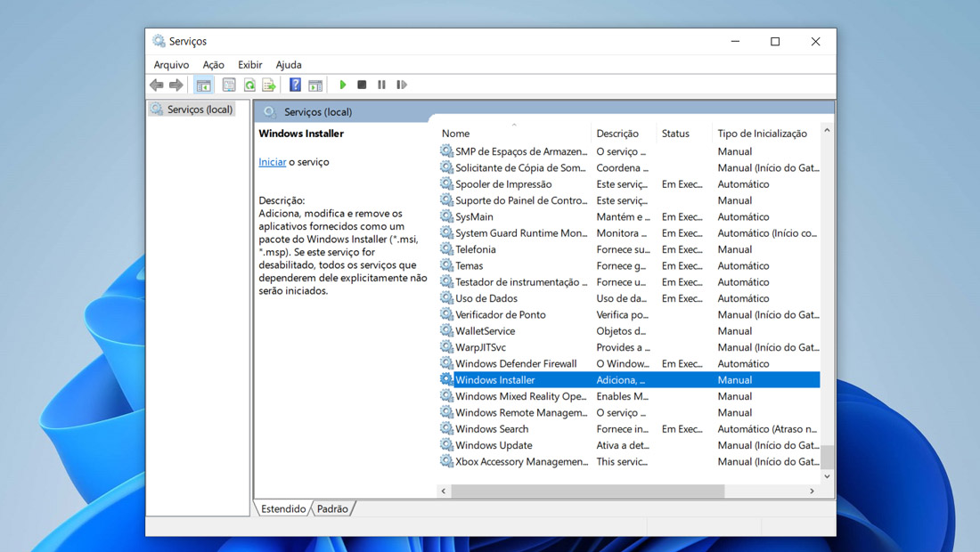Click the Back arrow toolbar icon
This screenshot has height=552, width=980.
(156, 85)
